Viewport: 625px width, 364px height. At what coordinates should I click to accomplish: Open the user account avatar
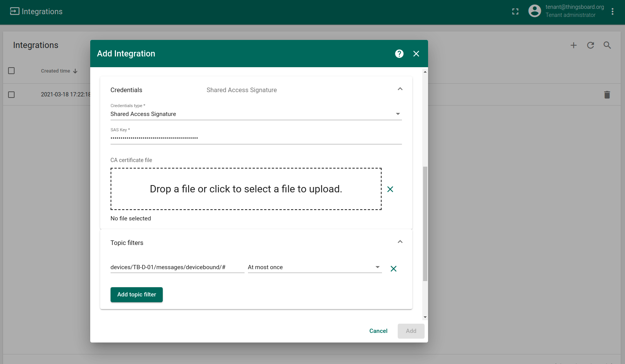click(535, 11)
